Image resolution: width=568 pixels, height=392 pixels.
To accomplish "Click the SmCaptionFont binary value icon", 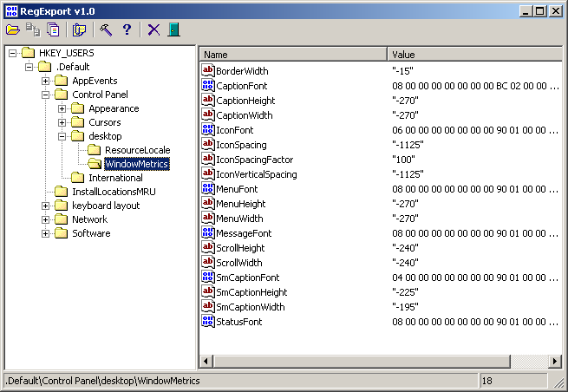I will pos(208,277).
